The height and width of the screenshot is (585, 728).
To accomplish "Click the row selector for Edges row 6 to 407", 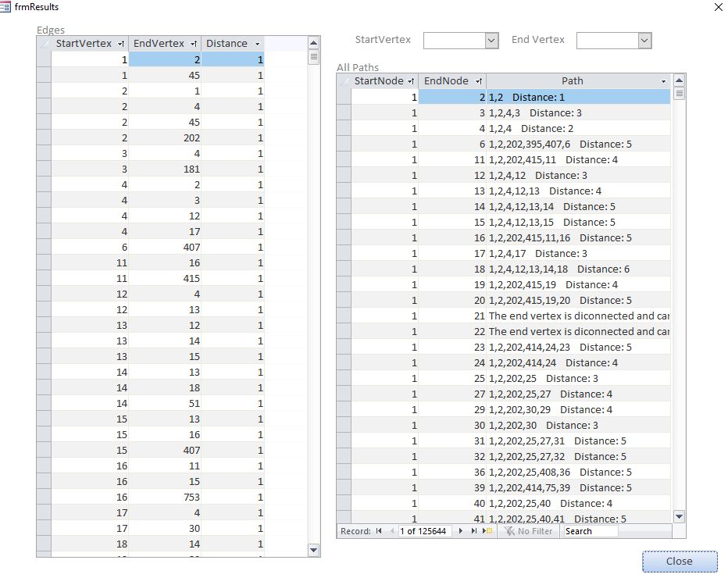I will 44,247.
